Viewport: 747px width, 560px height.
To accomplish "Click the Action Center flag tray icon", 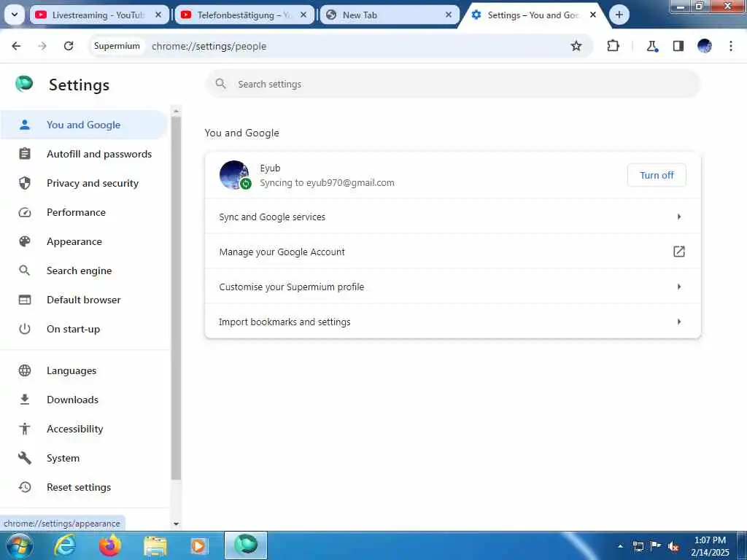I will coord(656,546).
